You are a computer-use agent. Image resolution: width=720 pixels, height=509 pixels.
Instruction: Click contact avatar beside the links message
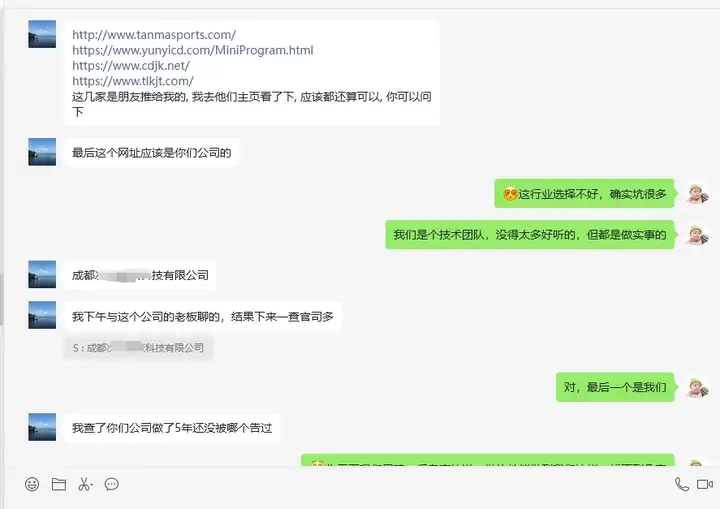[42, 34]
